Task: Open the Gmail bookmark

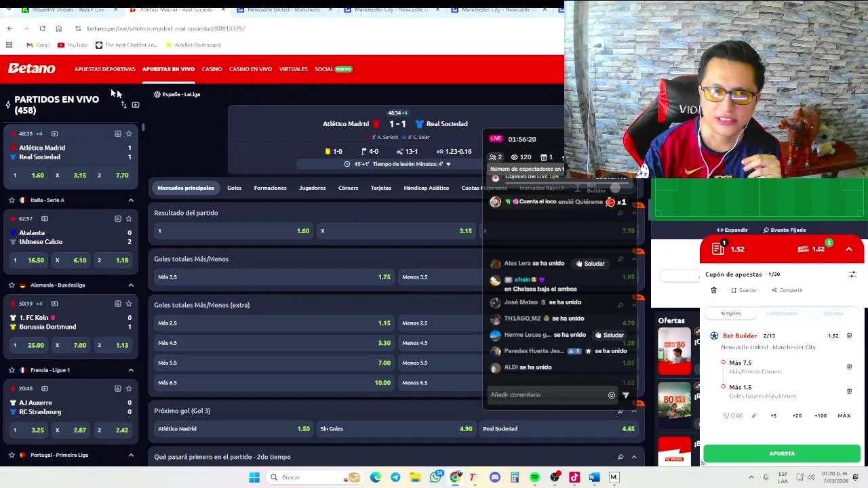Action: (38, 45)
